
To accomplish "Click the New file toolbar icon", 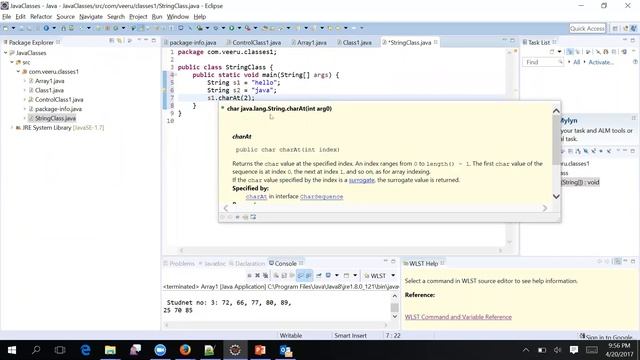I will [6, 28].
